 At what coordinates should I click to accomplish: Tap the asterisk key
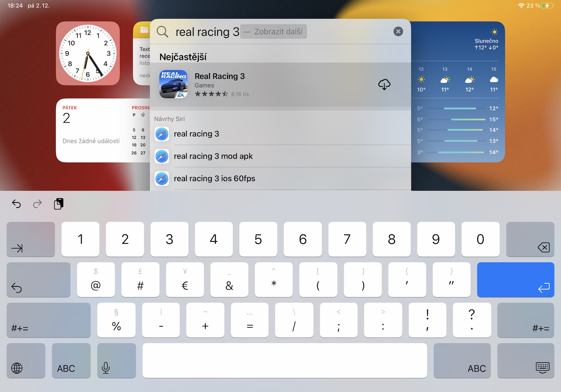(274, 280)
